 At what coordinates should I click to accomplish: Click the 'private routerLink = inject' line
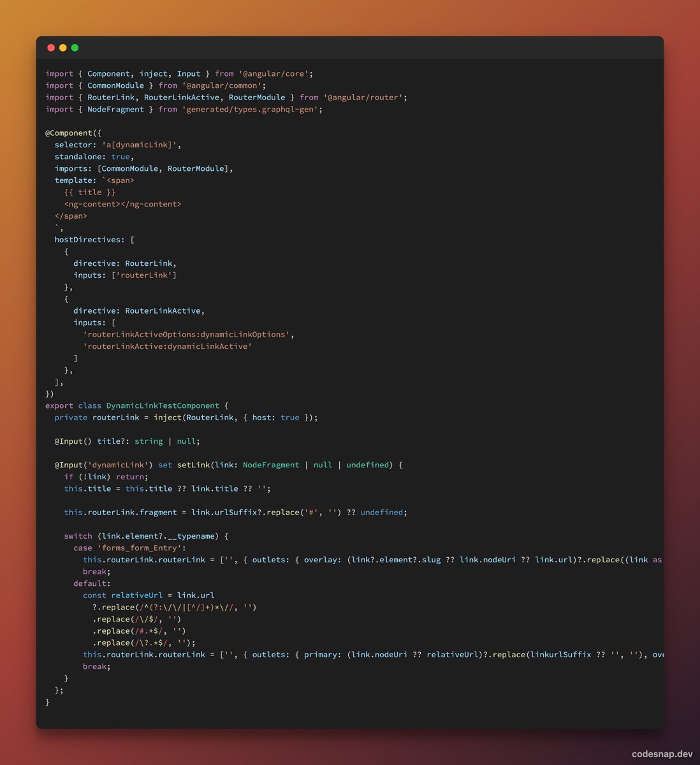click(186, 418)
